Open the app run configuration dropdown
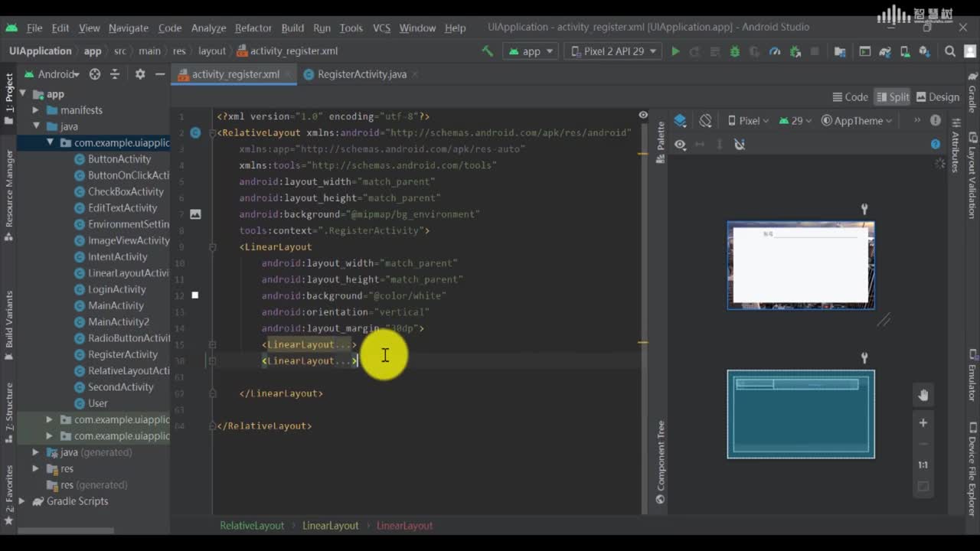The height and width of the screenshot is (551, 980). point(531,51)
